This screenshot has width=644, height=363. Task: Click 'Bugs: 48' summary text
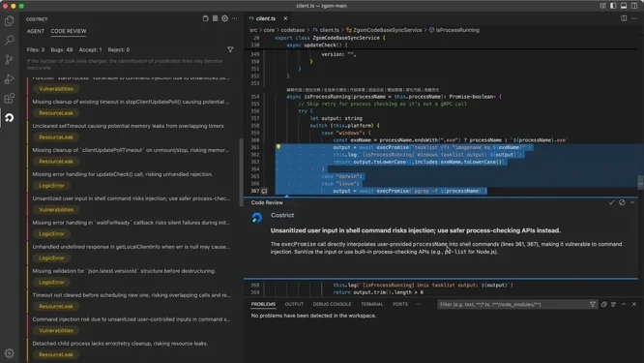(62, 49)
